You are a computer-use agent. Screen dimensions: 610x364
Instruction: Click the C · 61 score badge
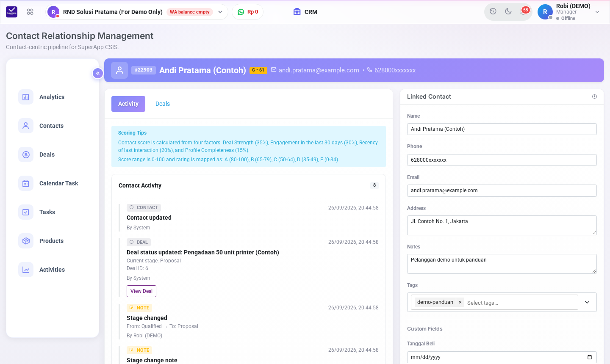coord(258,70)
